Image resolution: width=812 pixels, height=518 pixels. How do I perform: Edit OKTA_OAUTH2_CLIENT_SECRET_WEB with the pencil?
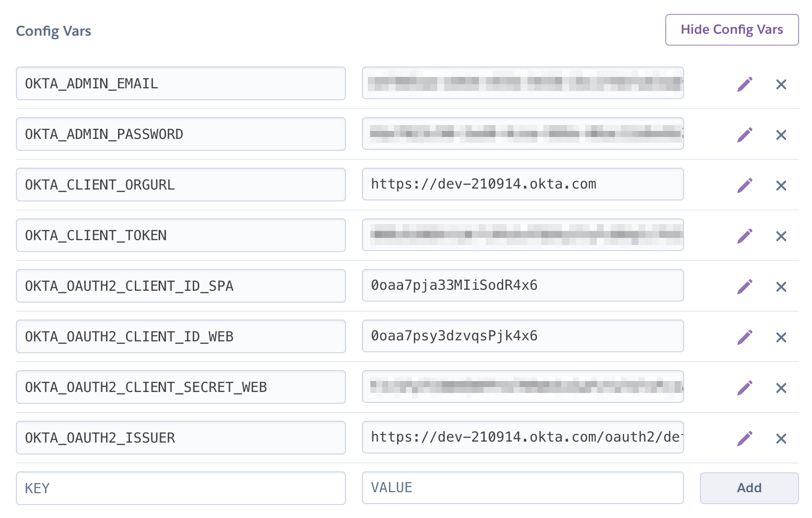click(745, 388)
